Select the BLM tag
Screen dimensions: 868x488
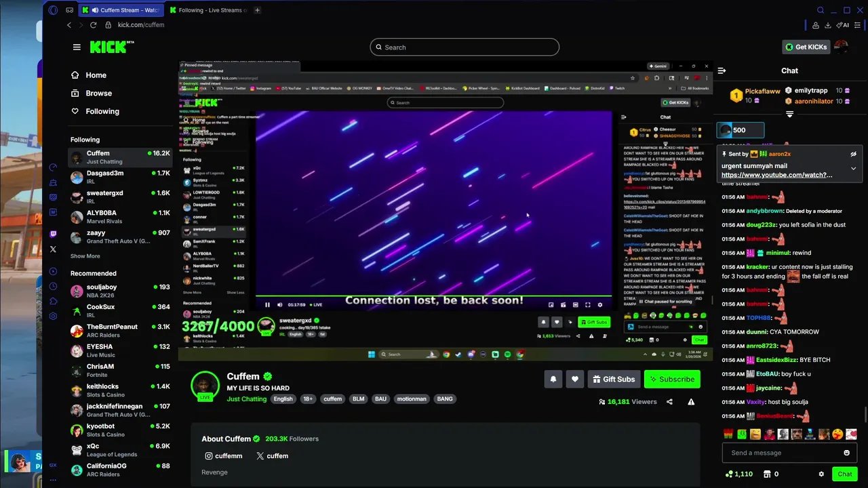358,399
